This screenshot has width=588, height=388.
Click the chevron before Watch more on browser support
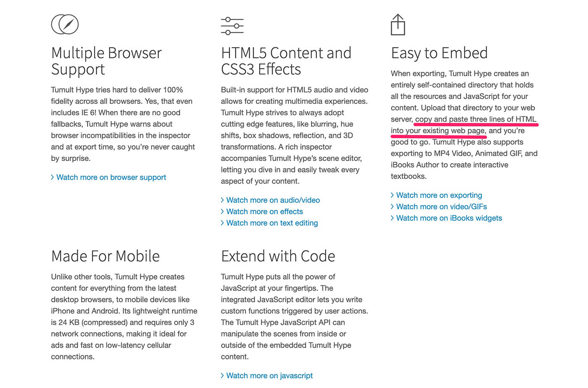coord(52,177)
